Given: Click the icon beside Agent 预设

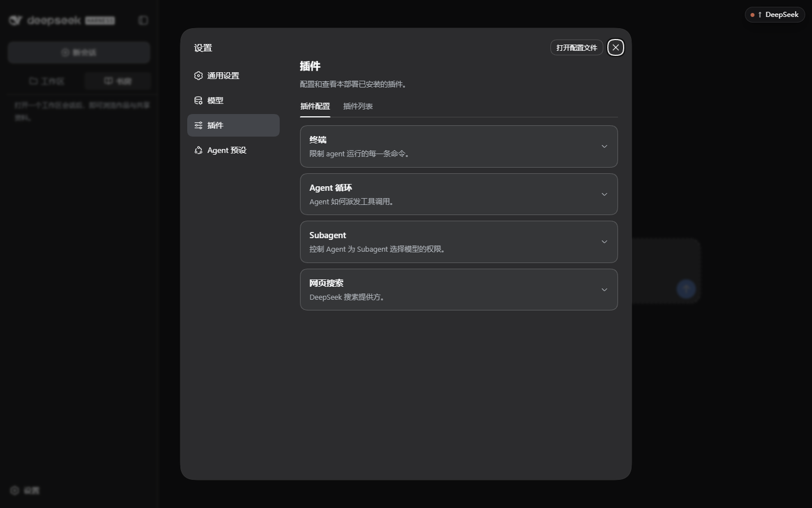Looking at the screenshot, I should tap(198, 150).
